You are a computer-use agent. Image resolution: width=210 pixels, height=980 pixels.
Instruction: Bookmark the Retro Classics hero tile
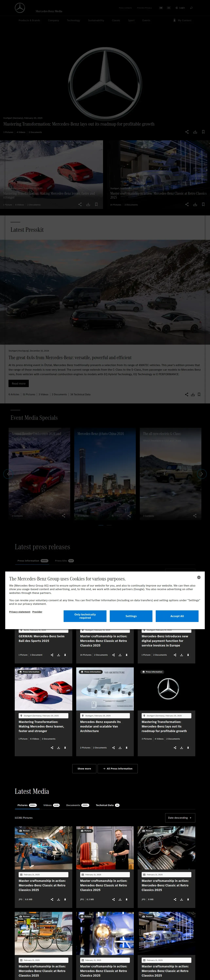203,204
